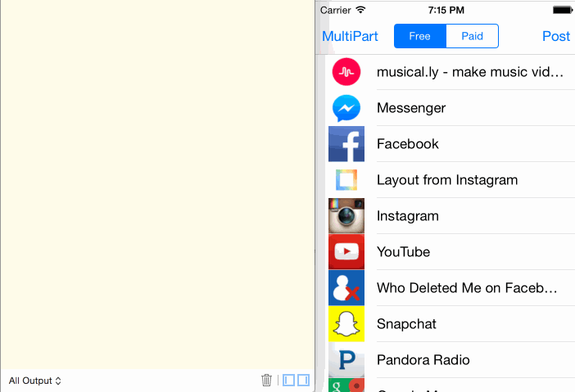Tap the Facebook app icon
Viewport: 575px width, 392px height.
point(346,144)
